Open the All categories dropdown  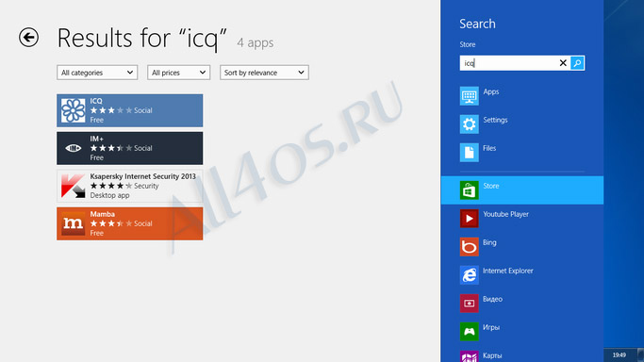97,73
